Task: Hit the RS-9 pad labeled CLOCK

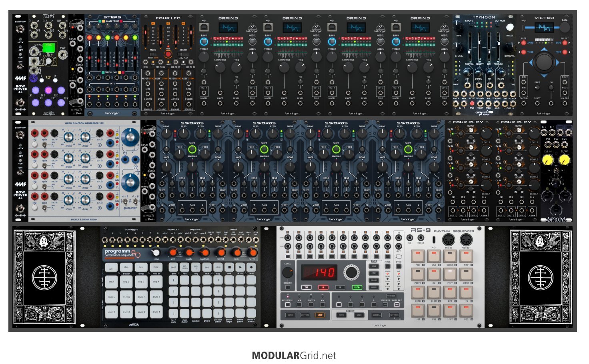Action: [450, 256]
